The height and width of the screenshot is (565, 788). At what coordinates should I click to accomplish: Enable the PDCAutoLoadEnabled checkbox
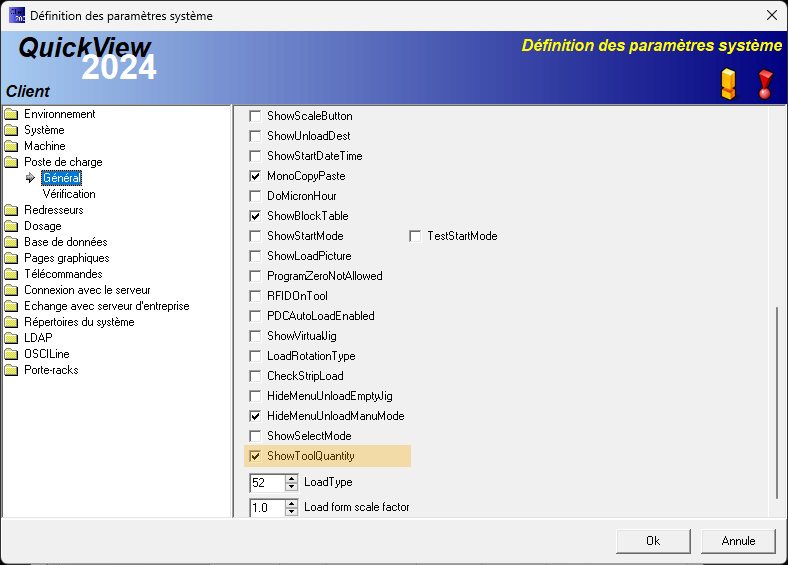pos(255,316)
